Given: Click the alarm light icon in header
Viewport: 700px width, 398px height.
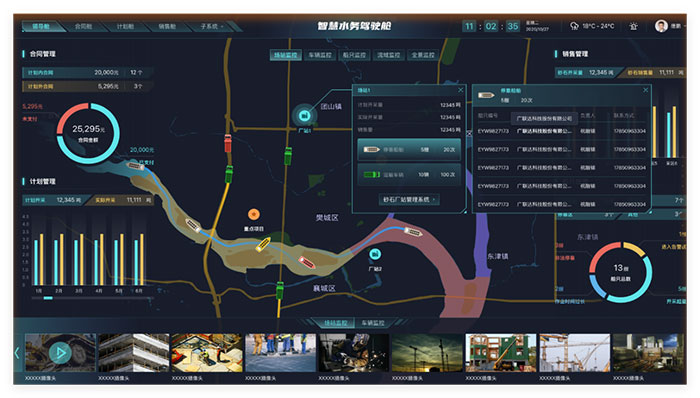Looking at the screenshot, I should pos(633,26).
